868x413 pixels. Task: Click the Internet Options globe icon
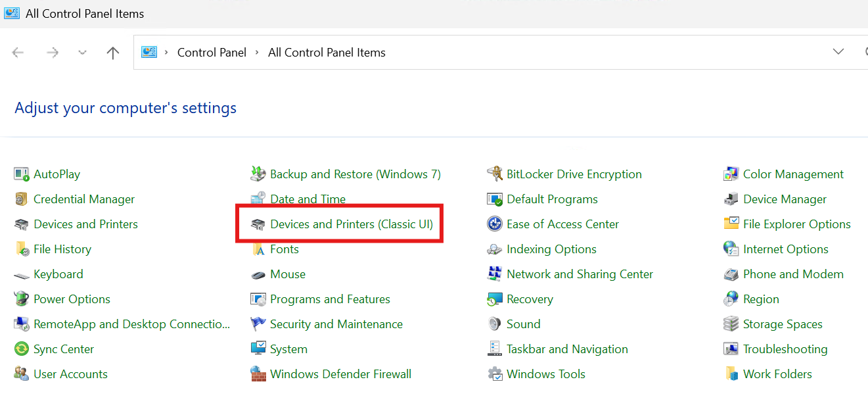pos(731,249)
